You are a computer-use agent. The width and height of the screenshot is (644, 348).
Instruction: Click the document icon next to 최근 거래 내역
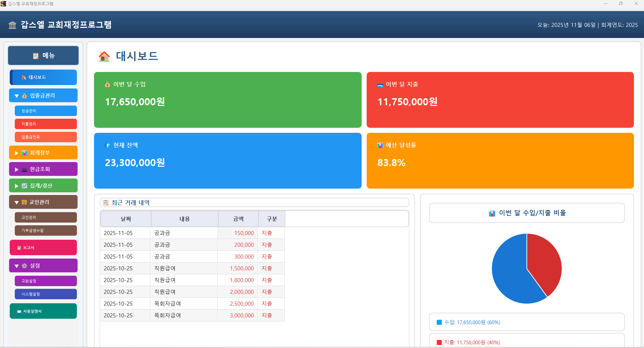[105, 202]
